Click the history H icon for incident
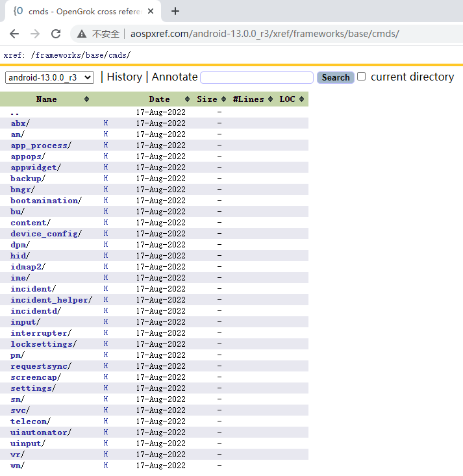463x476 pixels. [x=106, y=288]
